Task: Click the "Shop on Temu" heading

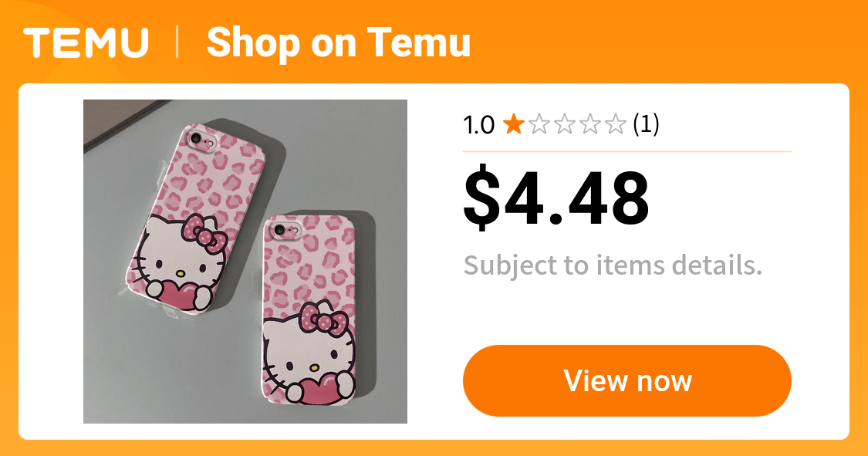Action: [338, 42]
